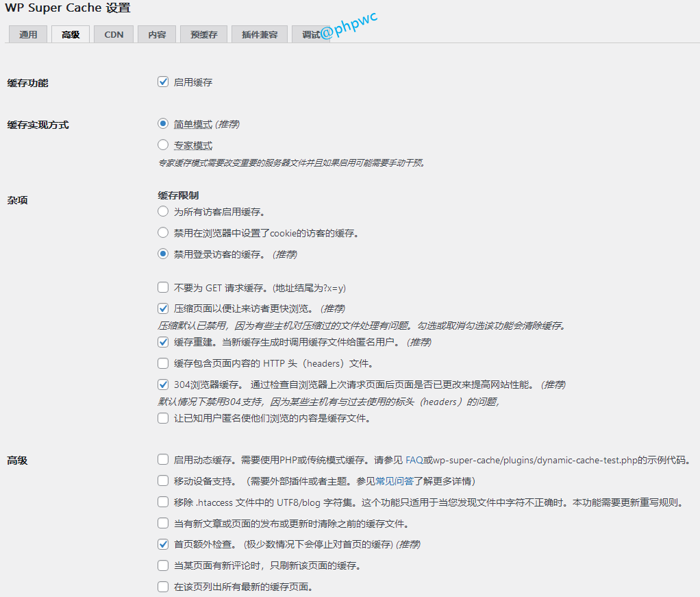
Task: Click the 杂项 section label
Action: pyautogui.click(x=17, y=200)
